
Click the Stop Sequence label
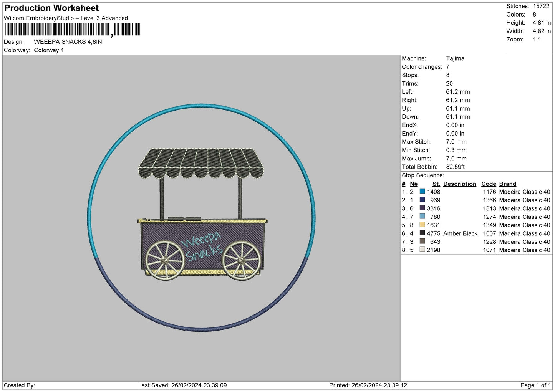423,175
